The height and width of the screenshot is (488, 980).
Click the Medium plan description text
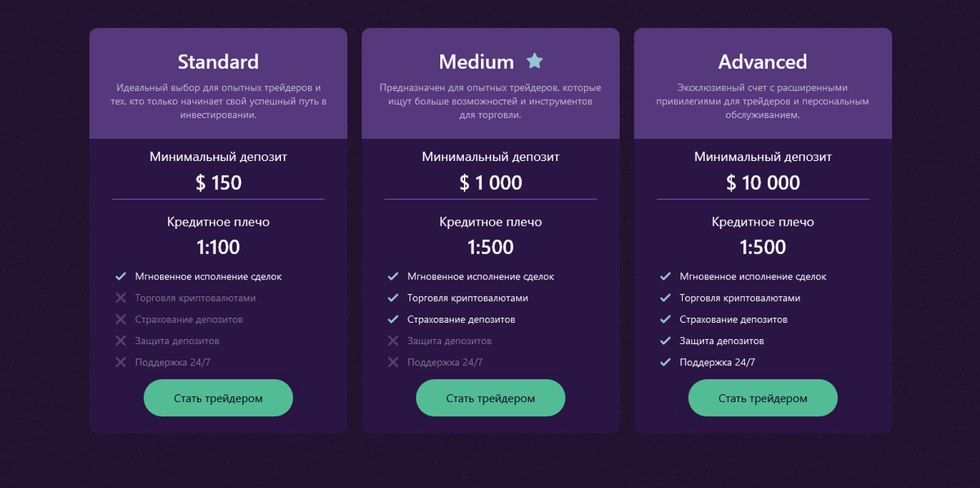(x=491, y=101)
